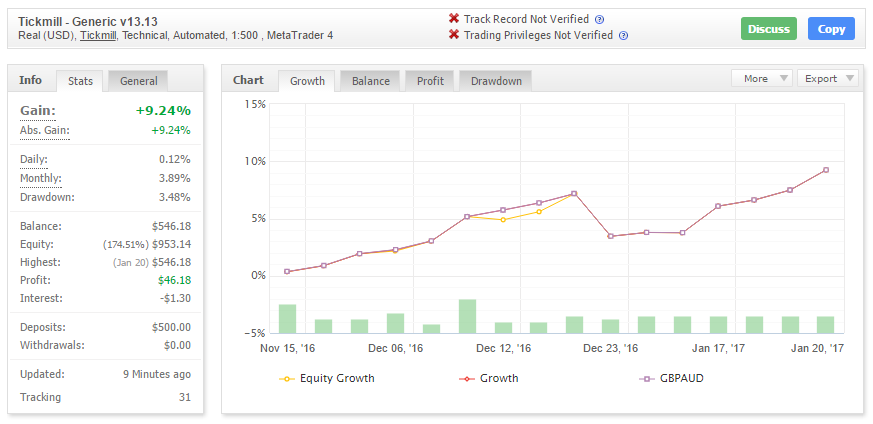Click the Tracking count 31
Screen dimensions: 873x424
pyautogui.click(x=185, y=397)
